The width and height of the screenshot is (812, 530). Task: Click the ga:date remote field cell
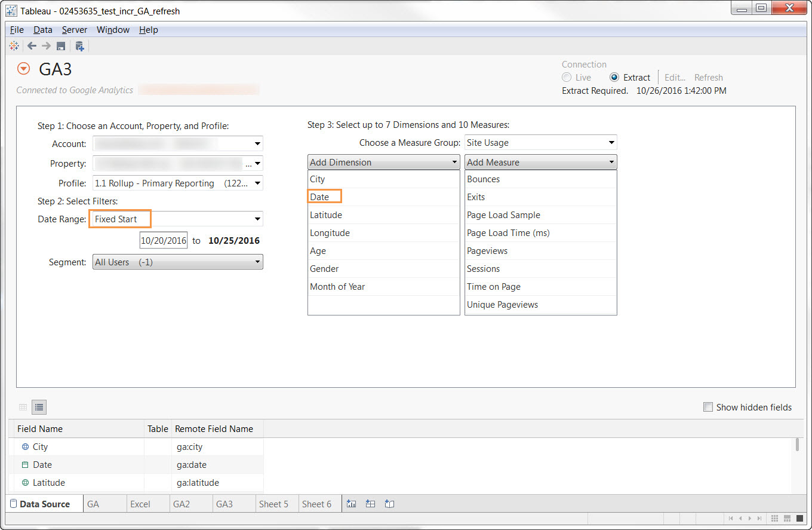tap(217, 464)
